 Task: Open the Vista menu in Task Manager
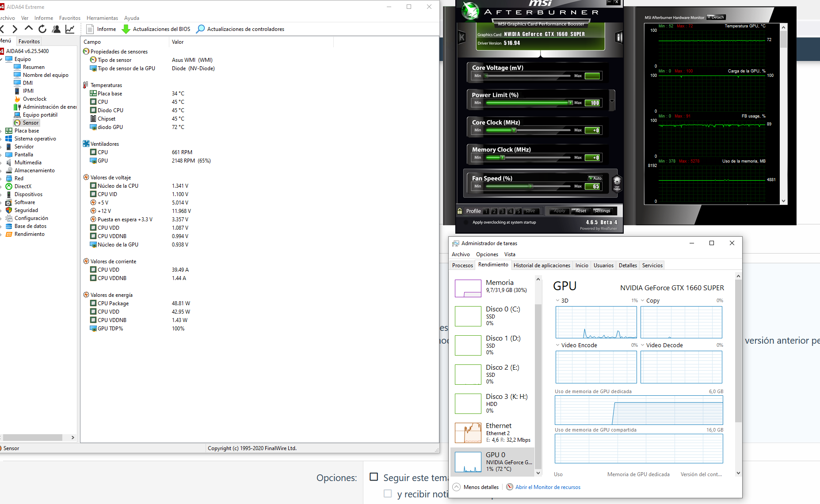pyautogui.click(x=510, y=254)
